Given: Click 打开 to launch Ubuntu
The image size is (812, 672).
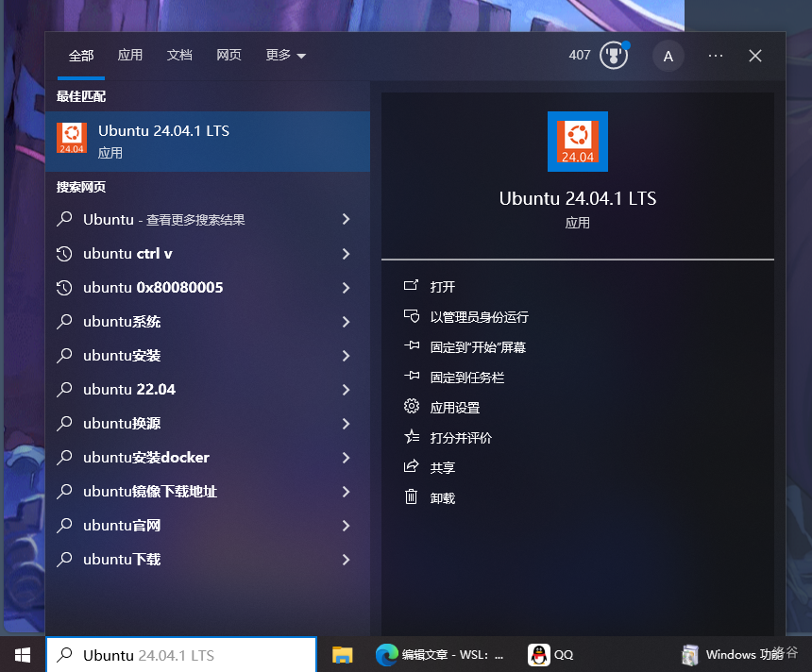Looking at the screenshot, I should click(442, 287).
